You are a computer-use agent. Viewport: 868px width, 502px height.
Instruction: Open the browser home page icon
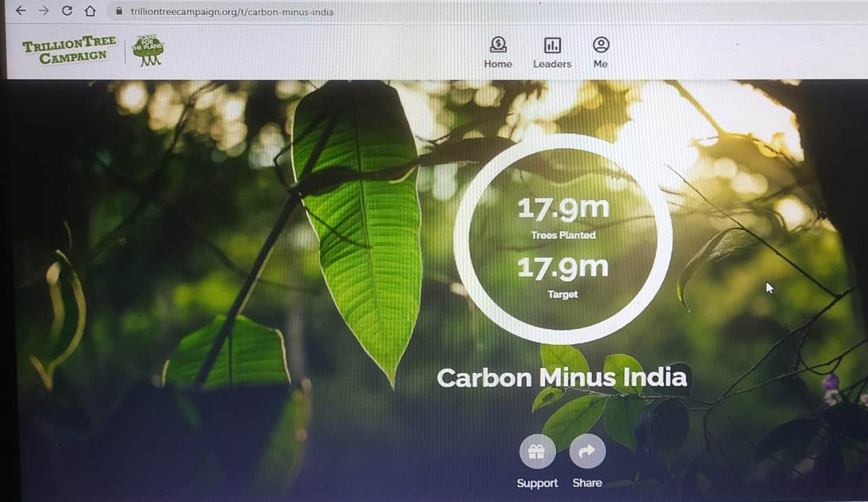point(90,11)
